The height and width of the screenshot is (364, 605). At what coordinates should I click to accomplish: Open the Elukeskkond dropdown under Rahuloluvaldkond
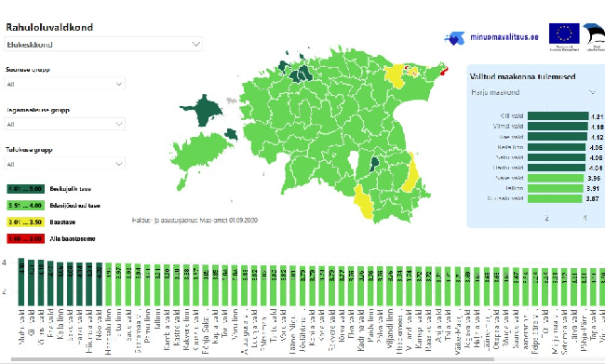[x=103, y=45]
